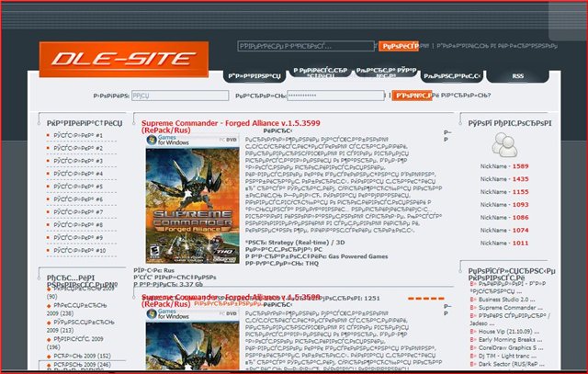The image size is (588, 374).
Task: Open archive link 2009 (196)
Action: coord(75,344)
